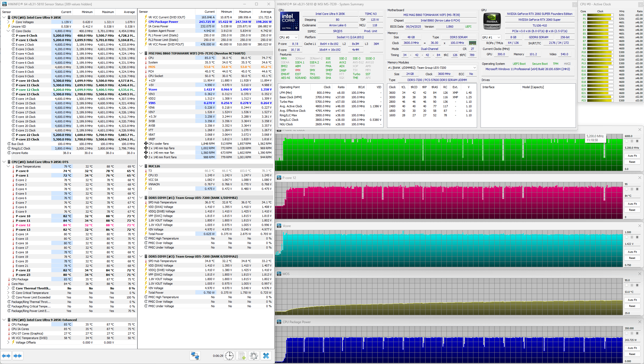This screenshot has height=364, width=644.
Task: Open the GPU #1 selector dropdown
Action: click(491, 37)
